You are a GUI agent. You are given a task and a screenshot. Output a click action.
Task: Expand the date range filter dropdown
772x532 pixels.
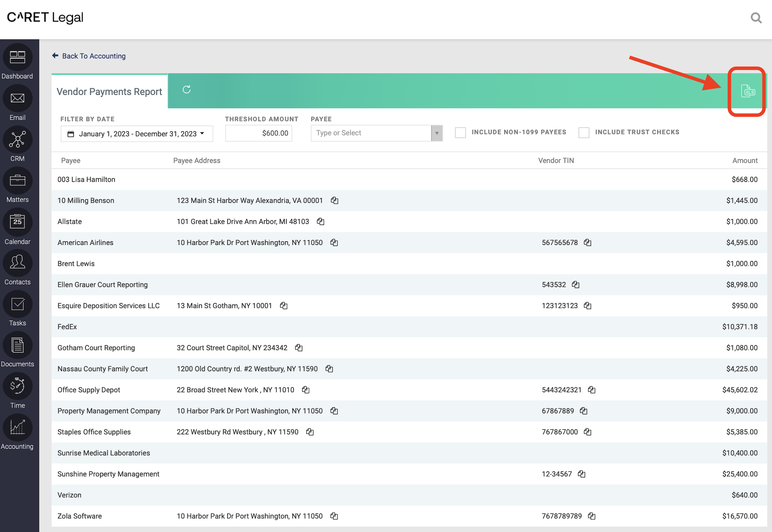(201, 134)
